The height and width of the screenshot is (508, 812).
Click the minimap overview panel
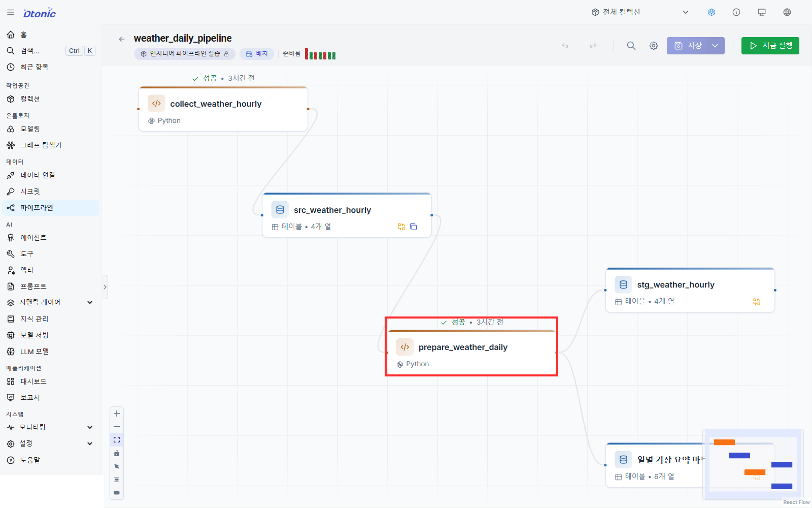(753, 464)
